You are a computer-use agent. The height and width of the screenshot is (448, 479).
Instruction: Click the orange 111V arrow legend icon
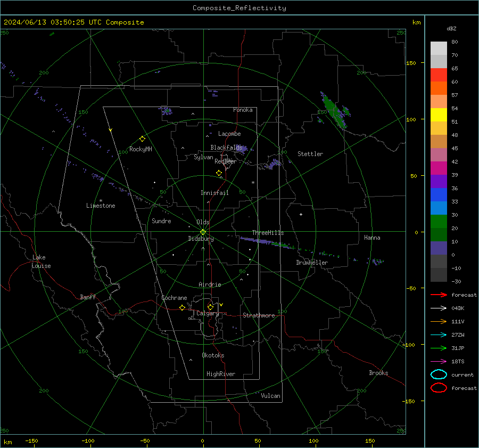coord(439,321)
